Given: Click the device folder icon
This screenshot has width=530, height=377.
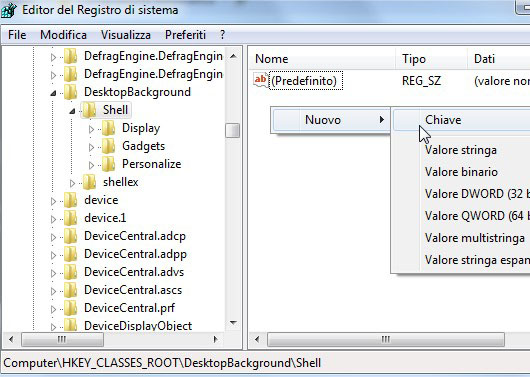Looking at the screenshot, I should coord(71,200).
